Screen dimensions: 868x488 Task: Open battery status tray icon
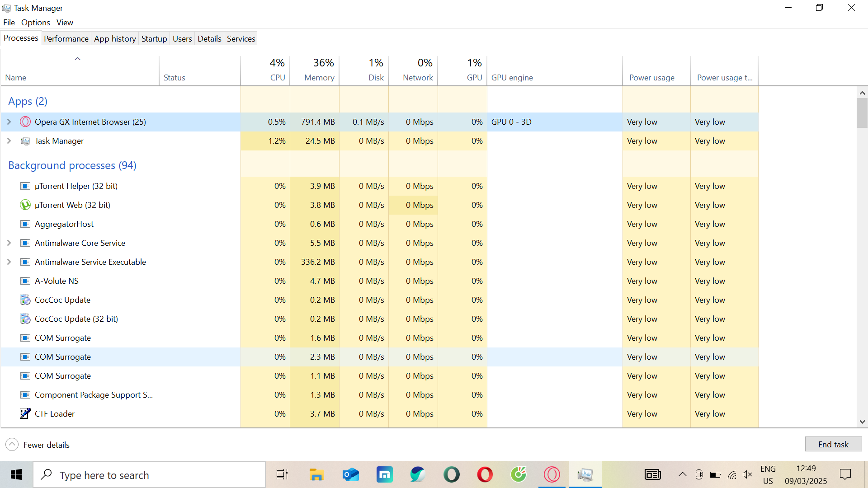click(x=715, y=475)
